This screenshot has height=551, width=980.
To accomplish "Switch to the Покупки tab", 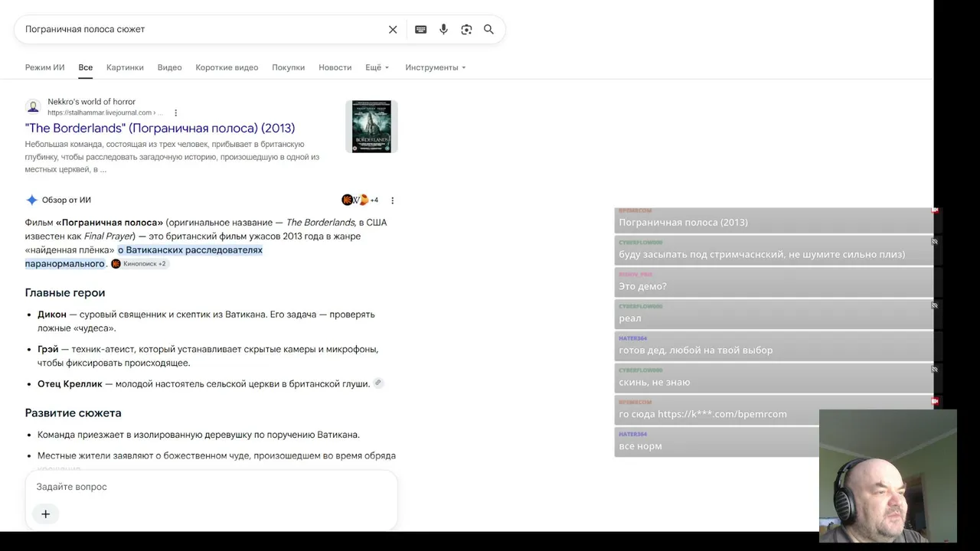I will click(x=288, y=67).
